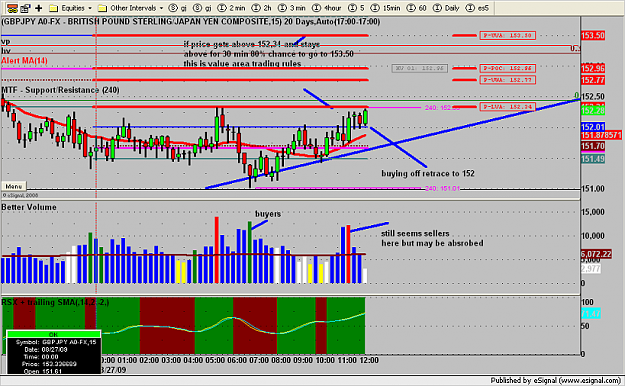
Task: Switch to the 3 min interval
Action: pyautogui.click(x=292, y=8)
